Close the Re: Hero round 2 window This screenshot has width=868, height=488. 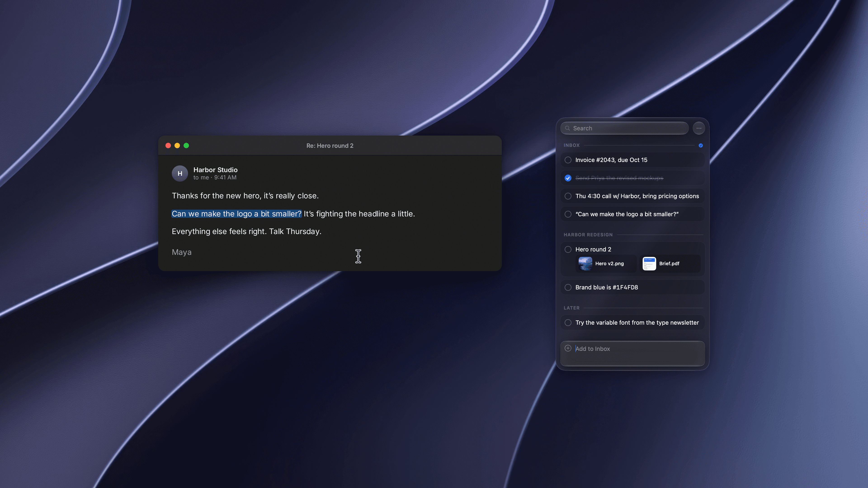tap(168, 145)
